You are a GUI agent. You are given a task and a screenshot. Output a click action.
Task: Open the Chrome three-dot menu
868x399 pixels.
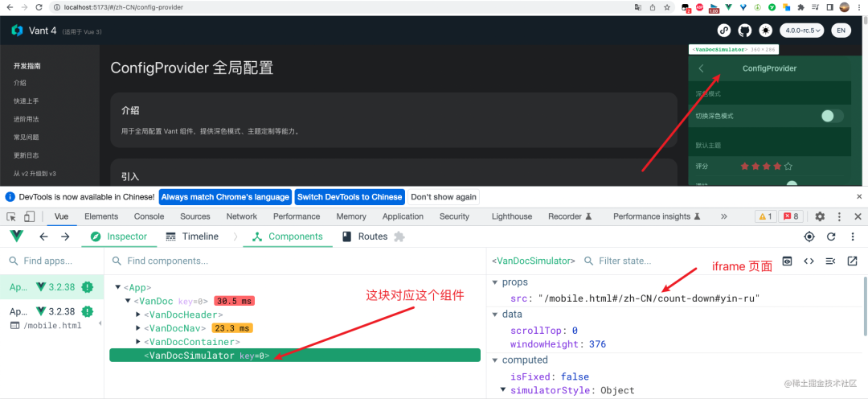859,7
